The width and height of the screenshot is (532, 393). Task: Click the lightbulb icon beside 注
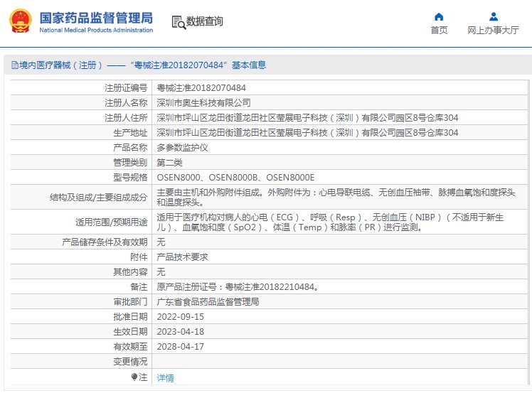coord(134,377)
